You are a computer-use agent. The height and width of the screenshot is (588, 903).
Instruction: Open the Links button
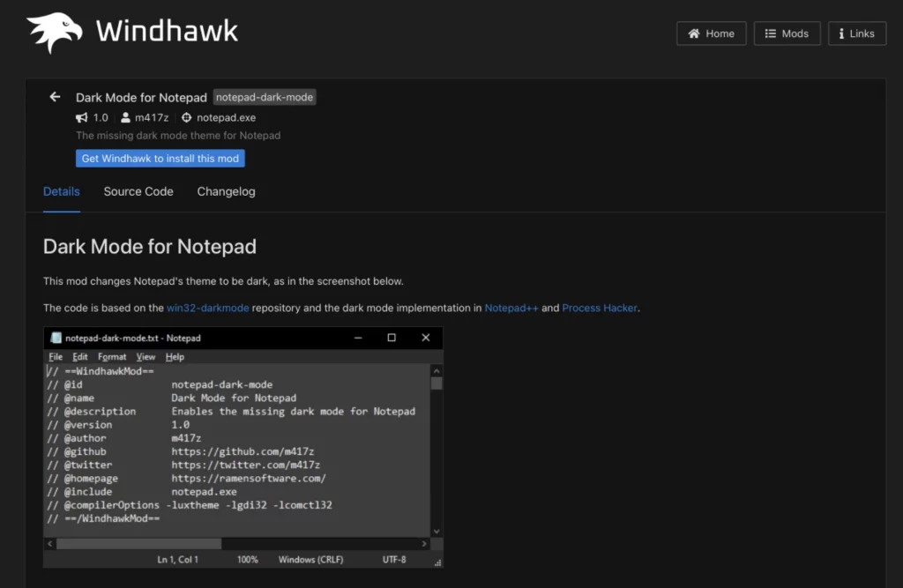[x=857, y=33]
